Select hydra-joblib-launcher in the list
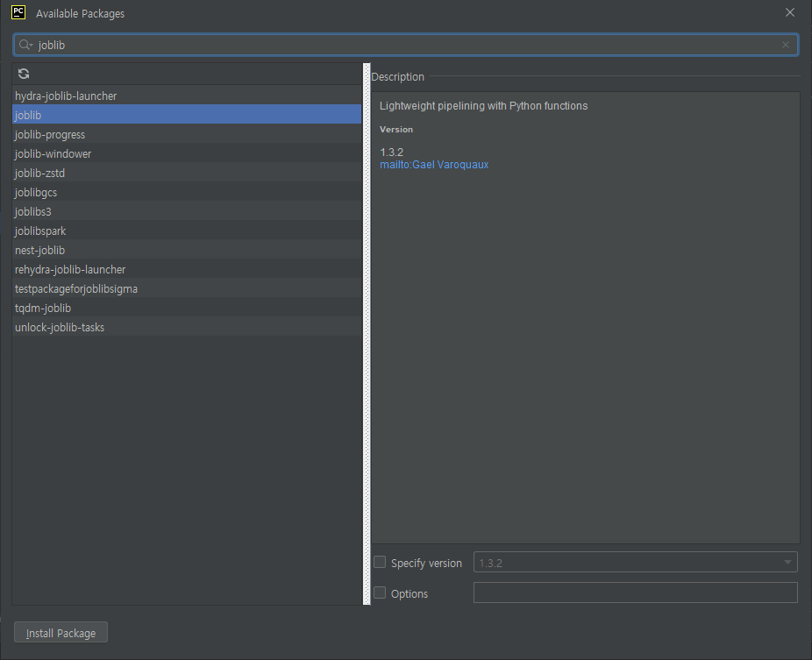812x660 pixels. tap(187, 96)
